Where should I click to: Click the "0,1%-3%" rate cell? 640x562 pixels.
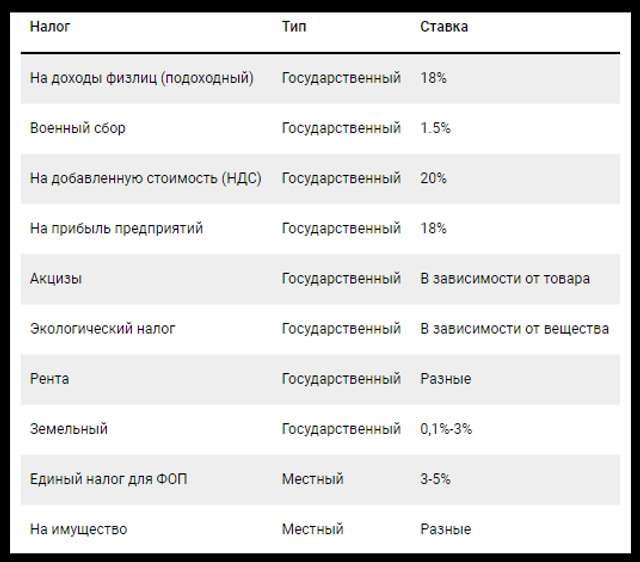pos(446,429)
